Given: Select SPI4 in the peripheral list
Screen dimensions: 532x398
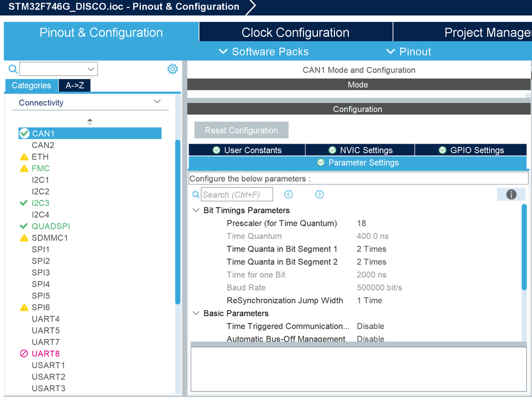Looking at the screenshot, I should pos(40,284).
